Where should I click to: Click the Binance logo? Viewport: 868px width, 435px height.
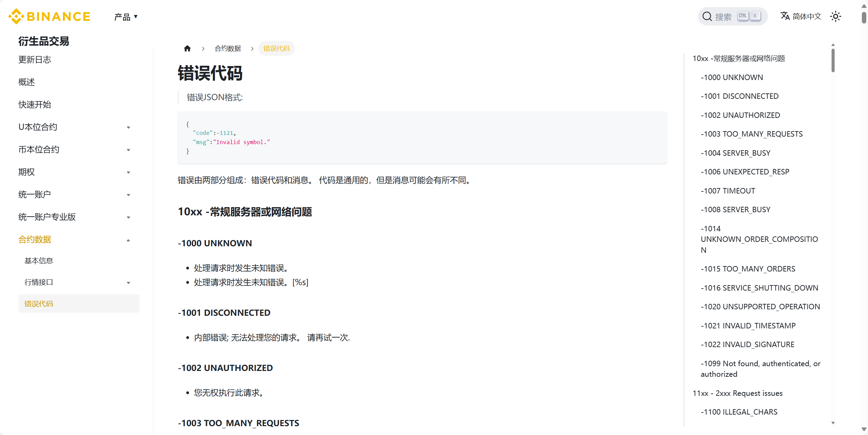(x=49, y=16)
